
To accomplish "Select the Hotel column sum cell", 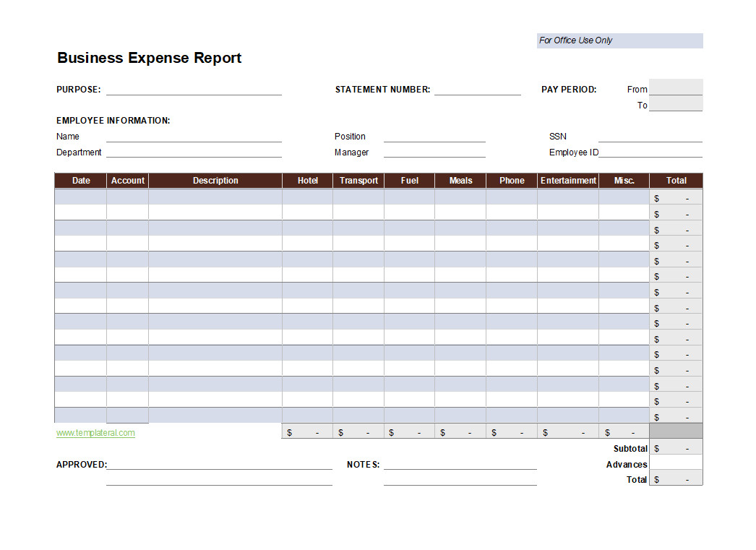I will 308,431.
